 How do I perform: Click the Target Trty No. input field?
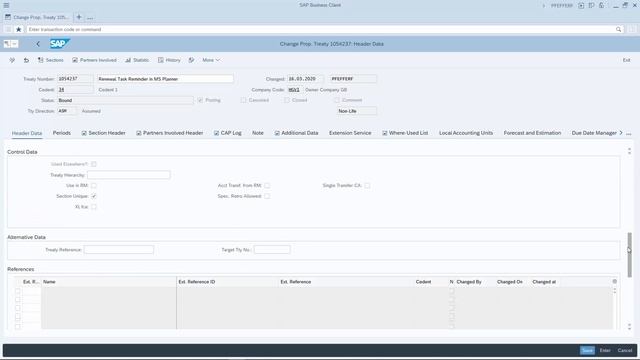coord(272,249)
